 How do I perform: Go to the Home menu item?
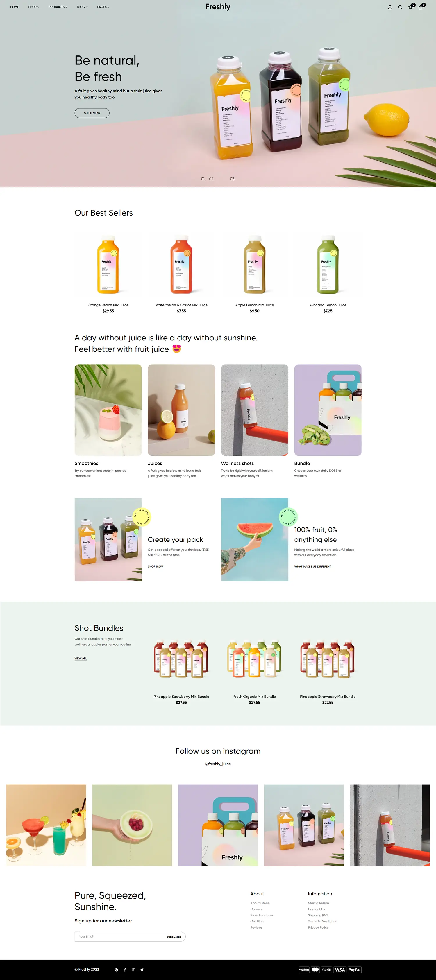15,7
